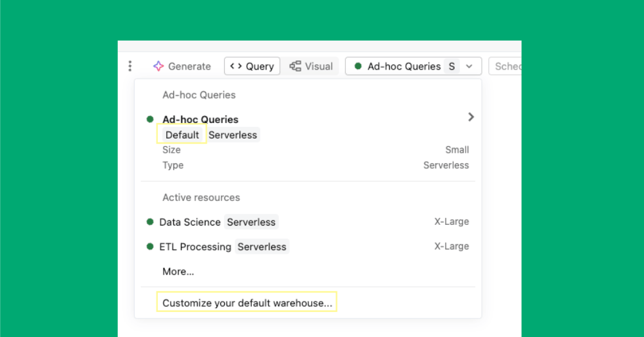Select the ETL Processing warehouse
This screenshot has height=337, width=644.
[195, 247]
